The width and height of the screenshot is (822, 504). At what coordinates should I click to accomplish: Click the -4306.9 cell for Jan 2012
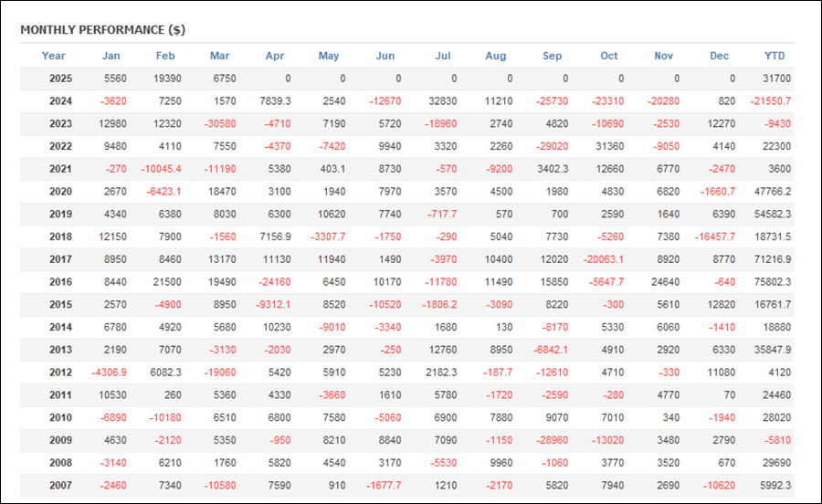pos(109,372)
